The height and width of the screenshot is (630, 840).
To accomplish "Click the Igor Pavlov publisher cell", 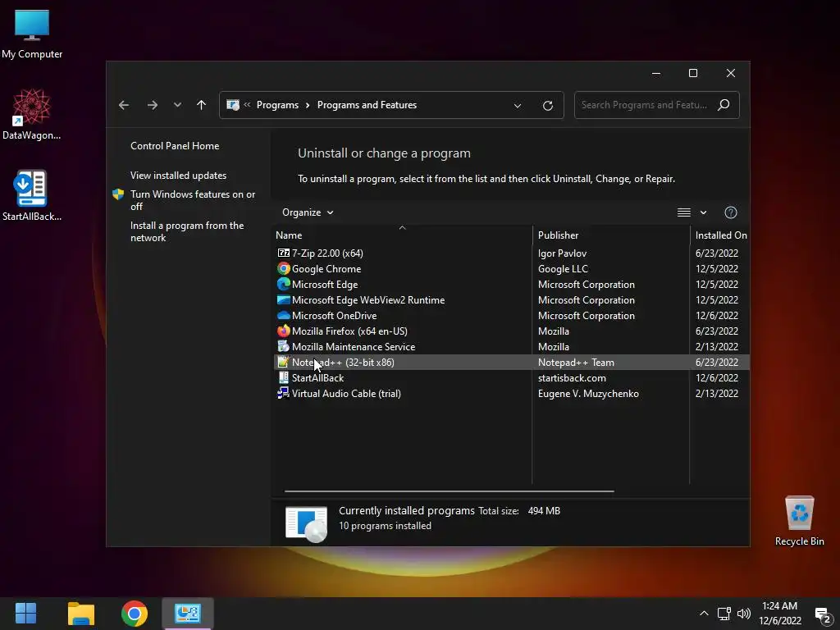I will 562,253.
